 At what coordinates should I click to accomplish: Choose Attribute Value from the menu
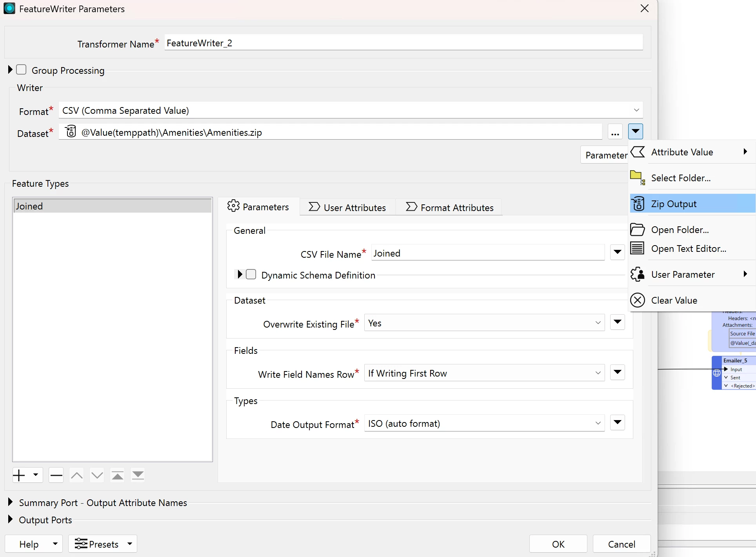pyautogui.click(x=693, y=152)
